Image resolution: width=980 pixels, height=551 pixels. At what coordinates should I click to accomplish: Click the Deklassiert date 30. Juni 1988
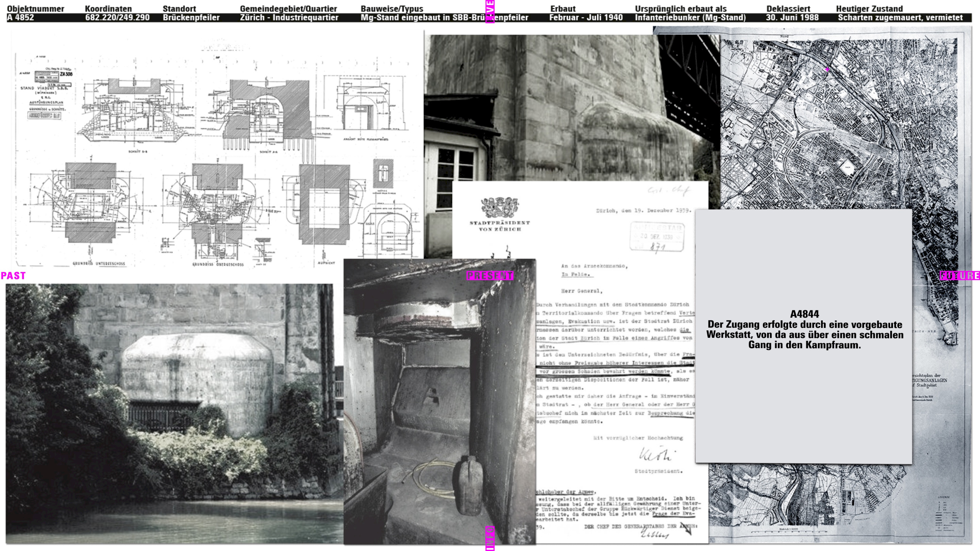(x=792, y=17)
